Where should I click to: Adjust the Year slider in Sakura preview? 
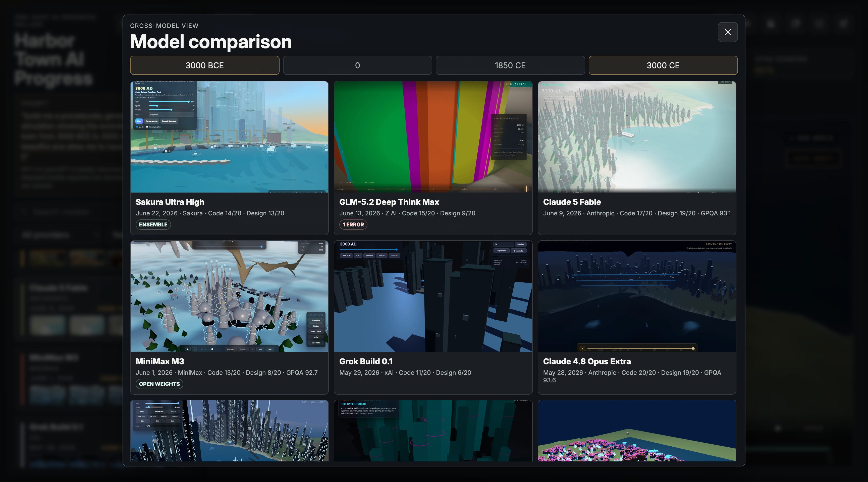pos(169,102)
